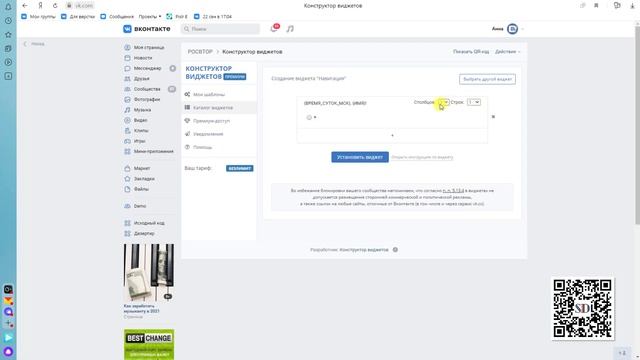Open Мои группы bookmark
Image resolution: width=640 pixels, height=360 pixels.
38,17
